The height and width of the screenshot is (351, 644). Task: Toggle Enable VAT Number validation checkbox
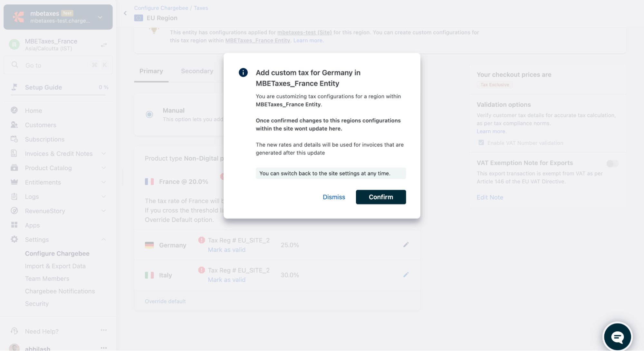coord(481,143)
